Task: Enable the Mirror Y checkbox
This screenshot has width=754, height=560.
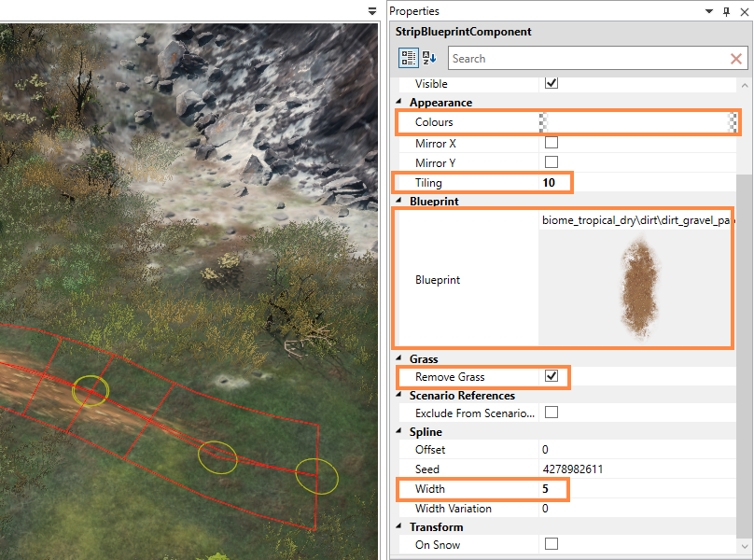Action: coord(552,161)
